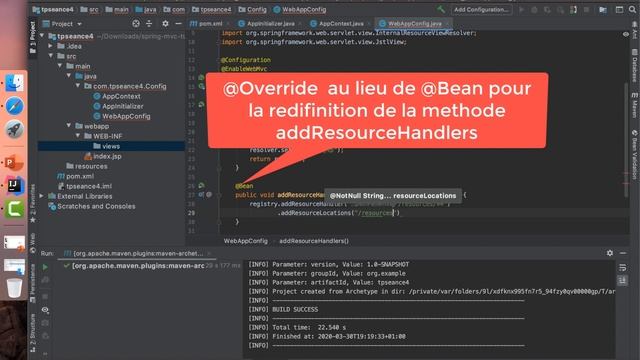The image size is (640, 360).
Task: Open Search Everywhere magnifier icon
Action: tap(633, 9)
